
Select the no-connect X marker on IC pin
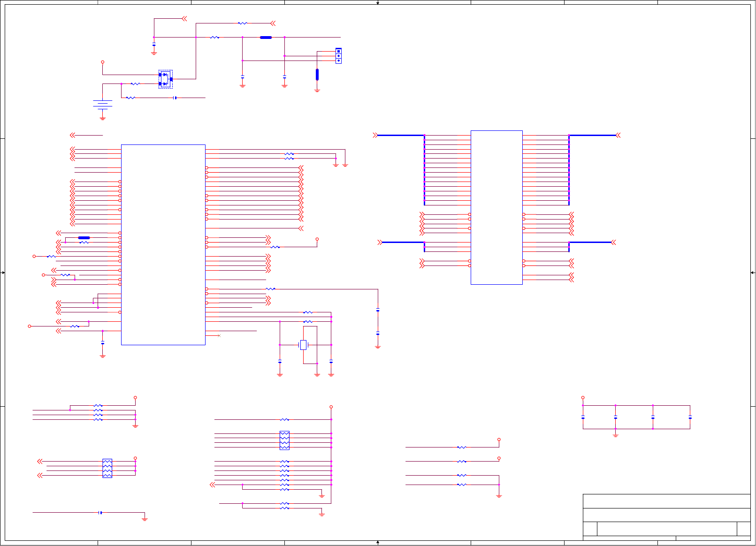tap(219, 335)
